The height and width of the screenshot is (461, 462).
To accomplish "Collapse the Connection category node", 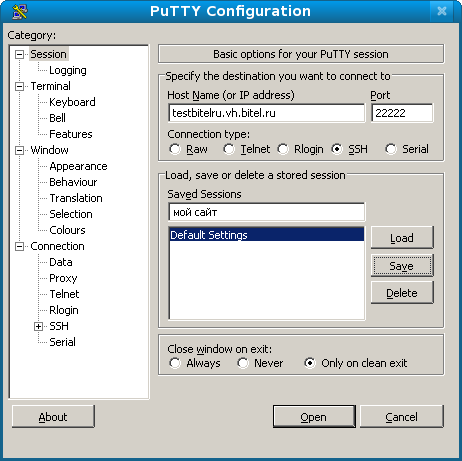I will click(20, 246).
